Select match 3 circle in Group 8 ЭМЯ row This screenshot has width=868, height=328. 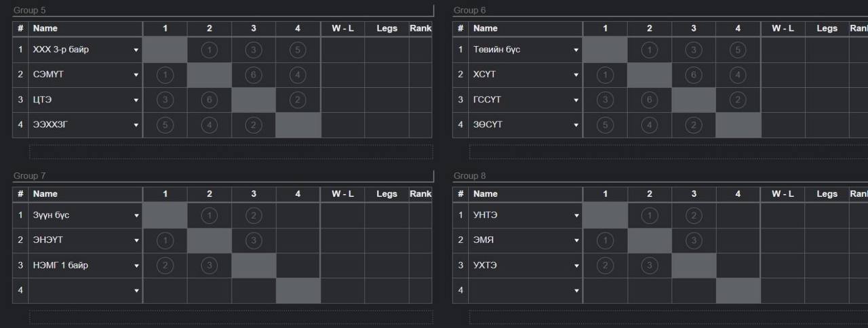point(694,241)
